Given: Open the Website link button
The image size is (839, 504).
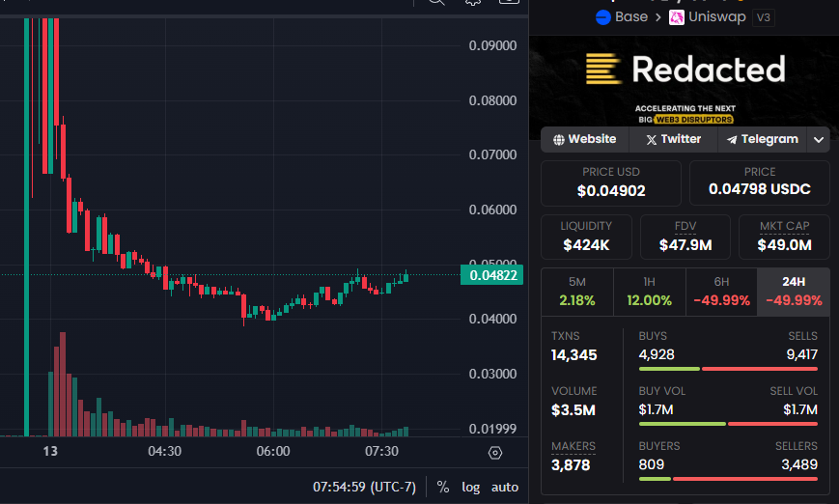Looking at the screenshot, I should [x=585, y=140].
